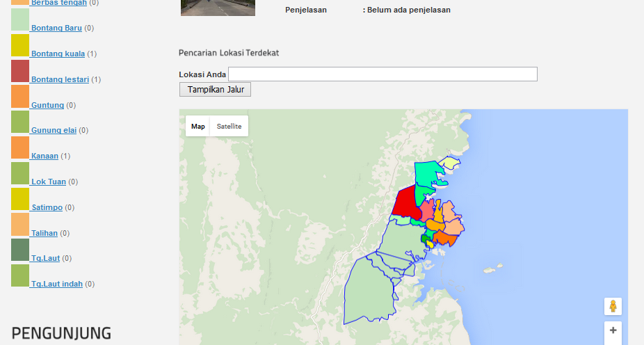Open the Guntung district link
This screenshot has width=644, height=345.
click(x=48, y=105)
